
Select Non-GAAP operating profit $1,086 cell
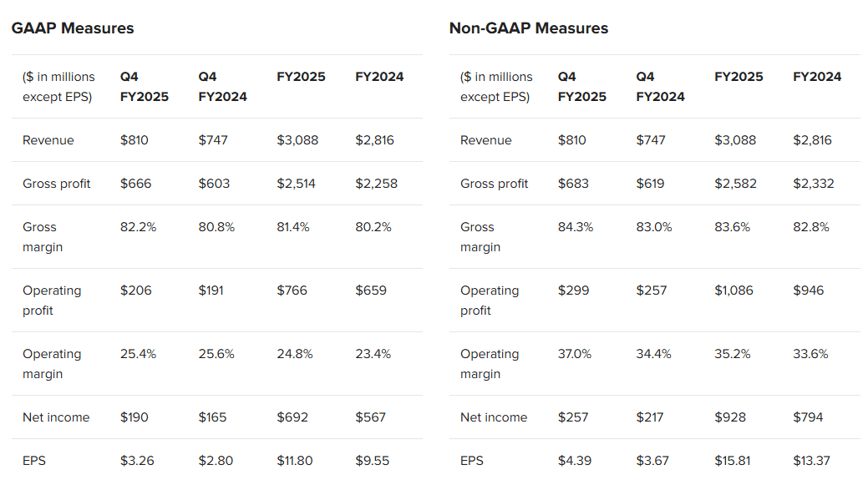[733, 290]
